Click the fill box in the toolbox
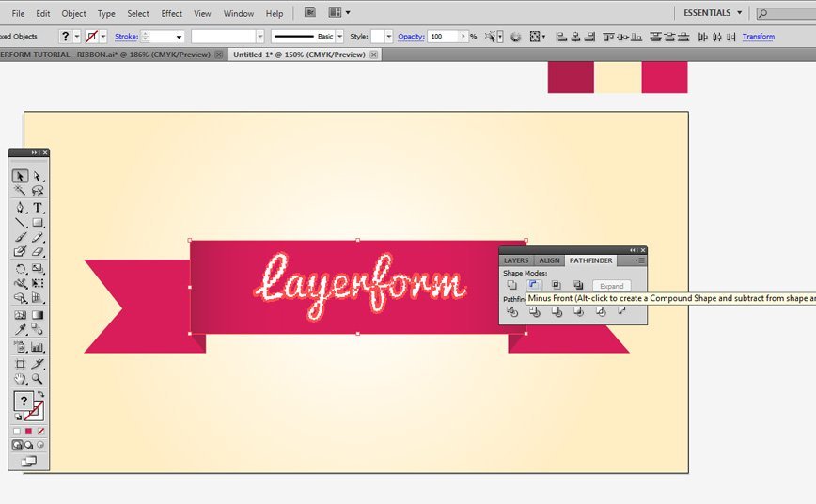The height and width of the screenshot is (504, 816). [x=24, y=401]
